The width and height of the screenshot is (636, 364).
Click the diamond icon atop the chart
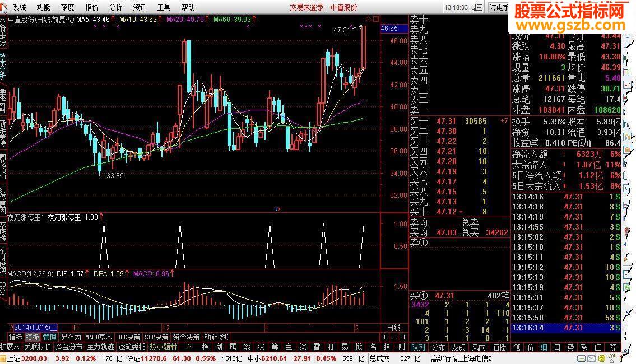coord(368,19)
